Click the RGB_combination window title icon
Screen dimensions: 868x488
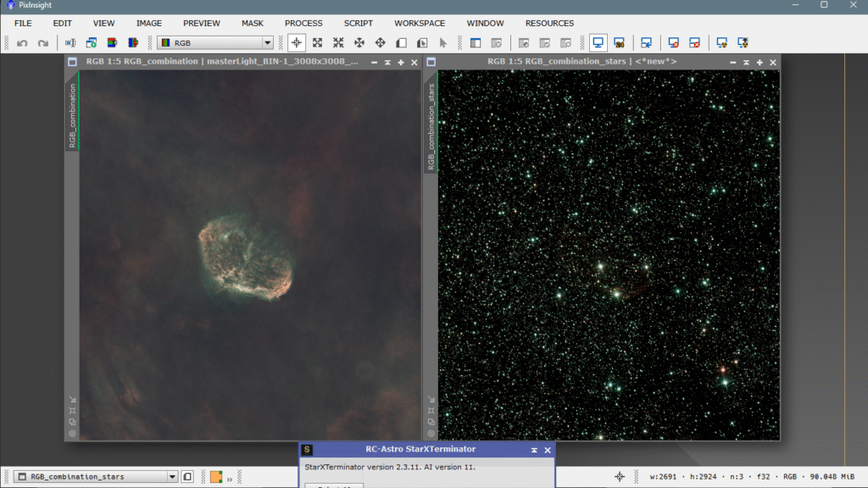[73, 62]
